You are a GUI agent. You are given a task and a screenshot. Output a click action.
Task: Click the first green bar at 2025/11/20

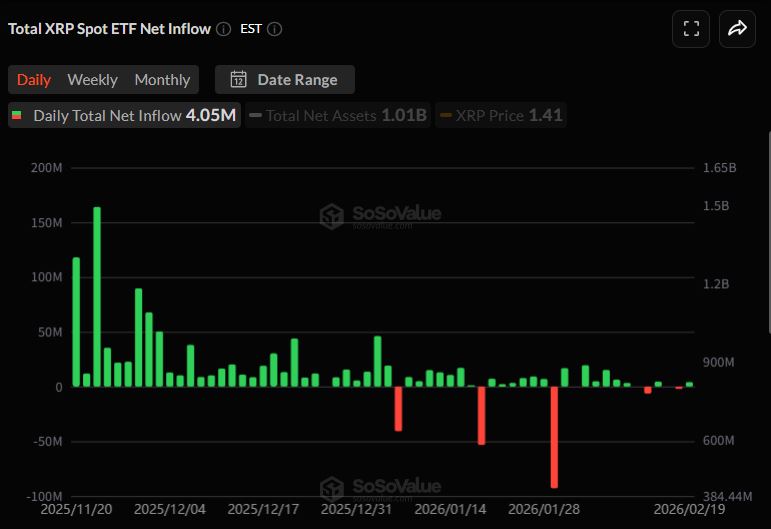(76, 321)
